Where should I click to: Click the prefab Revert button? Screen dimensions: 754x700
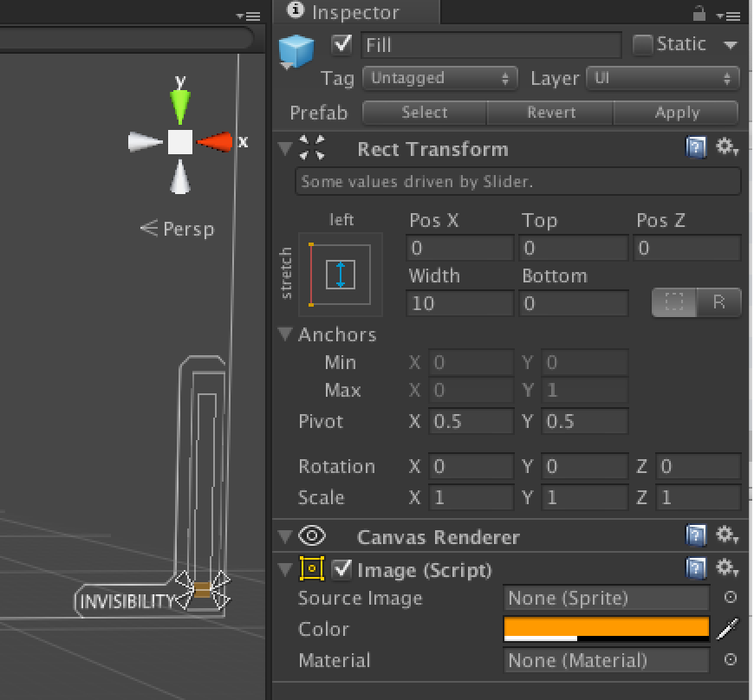[x=550, y=113]
